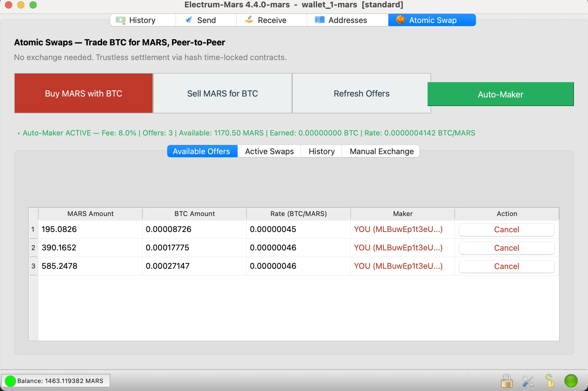The height and width of the screenshot is (391, 588).
Task: Click the green balance status circle
Action: tap(10, 381)
